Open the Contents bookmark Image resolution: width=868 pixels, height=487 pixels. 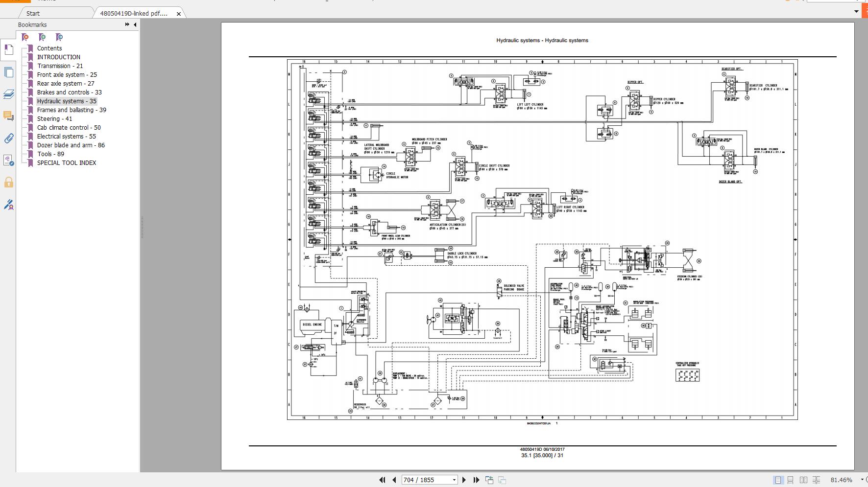pyautogui.click(x=49, y=48)
